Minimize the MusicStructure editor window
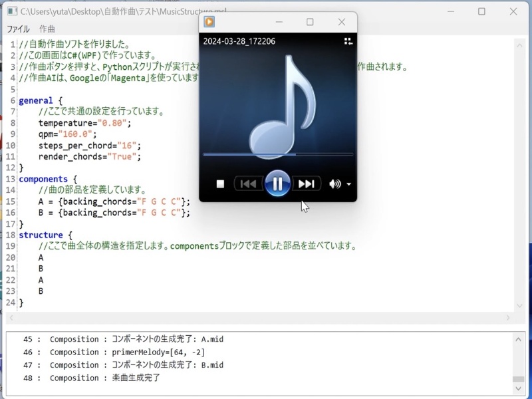The height and width of the screenshot is (399, 532). (x=451, y=11)
